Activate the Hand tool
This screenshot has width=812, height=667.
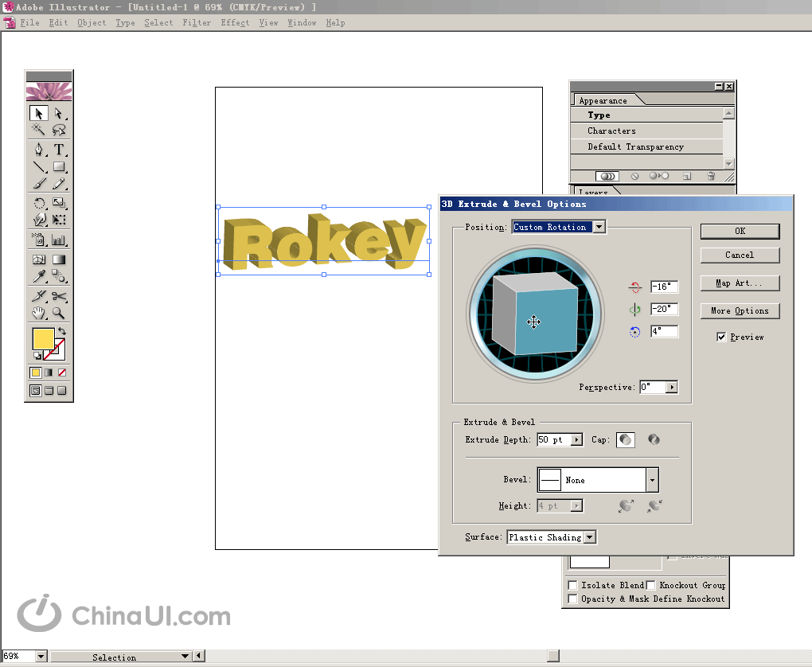tap(39, 313)
